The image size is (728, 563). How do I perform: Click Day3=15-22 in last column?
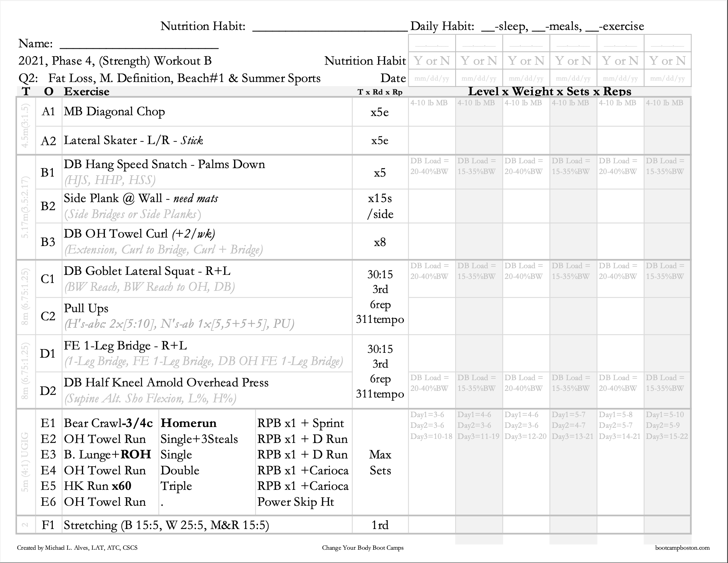point(667,436)
